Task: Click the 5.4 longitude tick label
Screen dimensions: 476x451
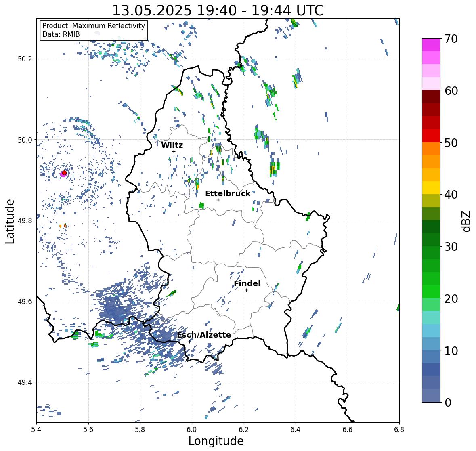Action: coord(36,429)
